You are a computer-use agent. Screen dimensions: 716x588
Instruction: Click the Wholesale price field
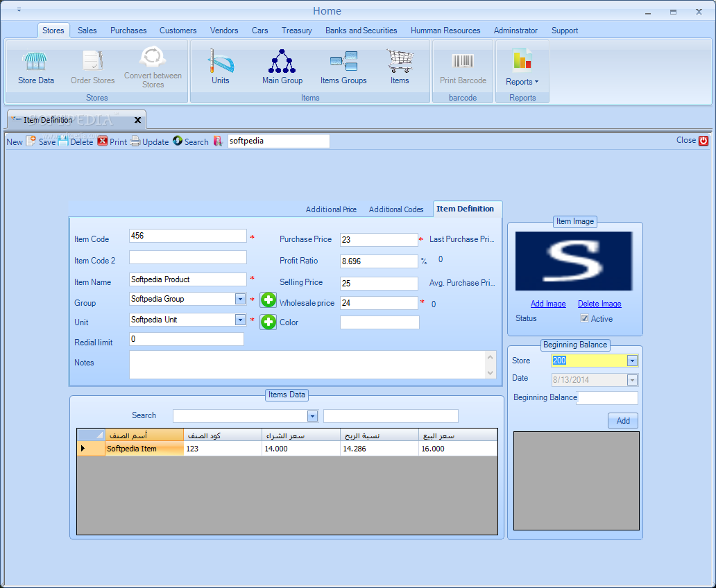click(x=379, y=303)
